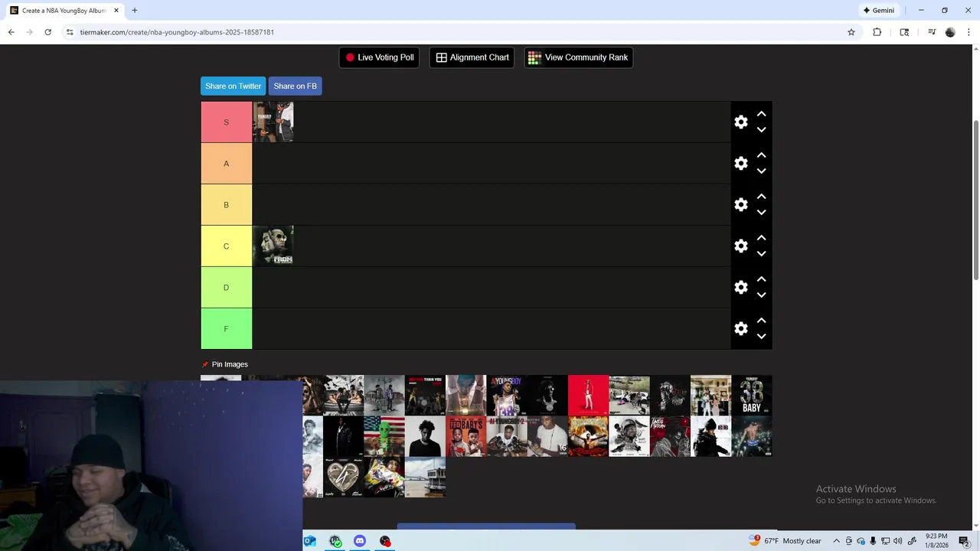
Task: Select the yellow C tier label
Action: (226, 246)
